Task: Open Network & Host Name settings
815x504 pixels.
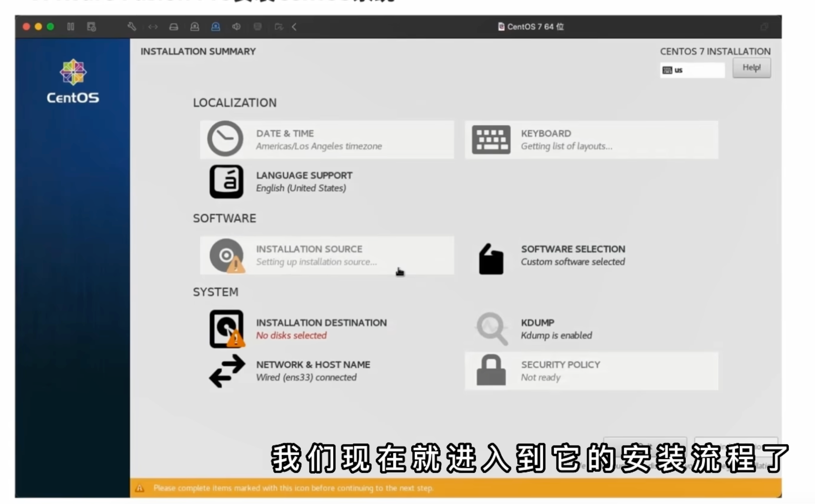Action: pyautogui.click(x=327, y=371)
